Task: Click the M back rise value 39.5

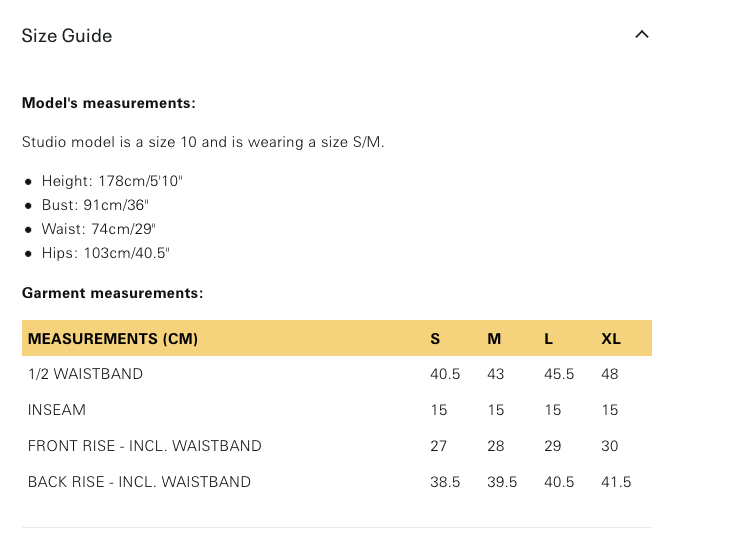Action: pos(502,482)
